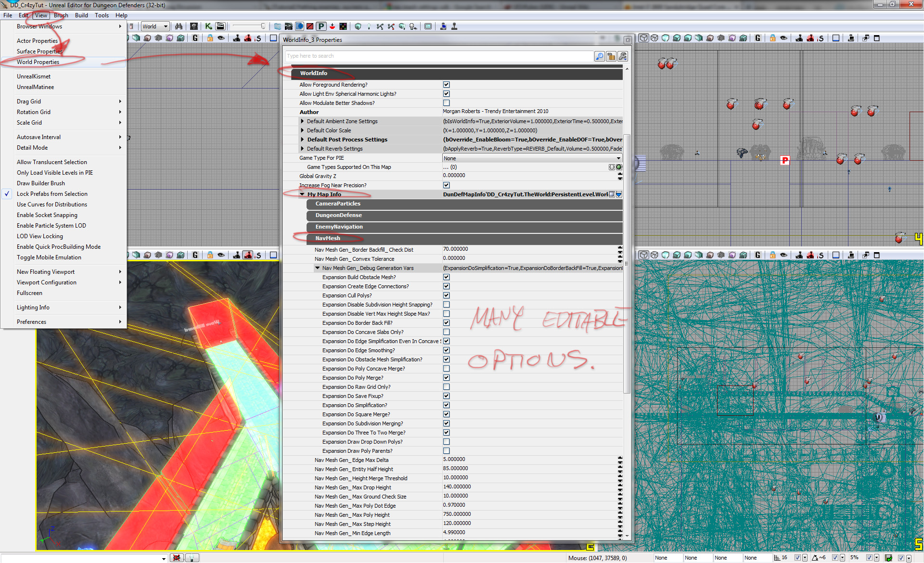Open Game Type For PIE dropdown

pyautogui.click(x=532, y=158)
